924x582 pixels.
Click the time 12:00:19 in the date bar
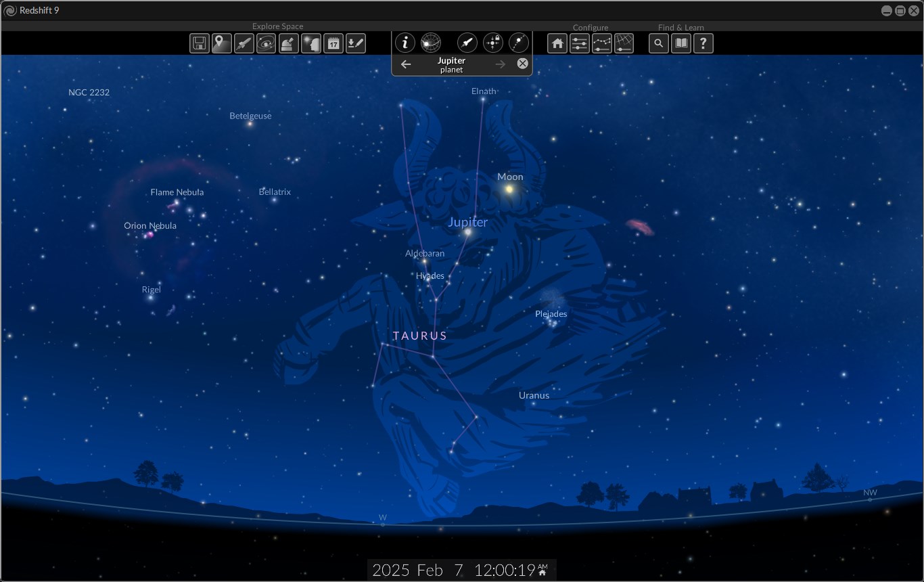(x=505, y=570)
